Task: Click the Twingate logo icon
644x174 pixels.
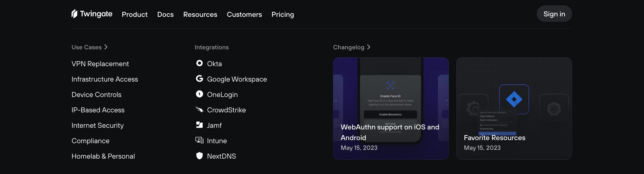Action: click(74, 14)
